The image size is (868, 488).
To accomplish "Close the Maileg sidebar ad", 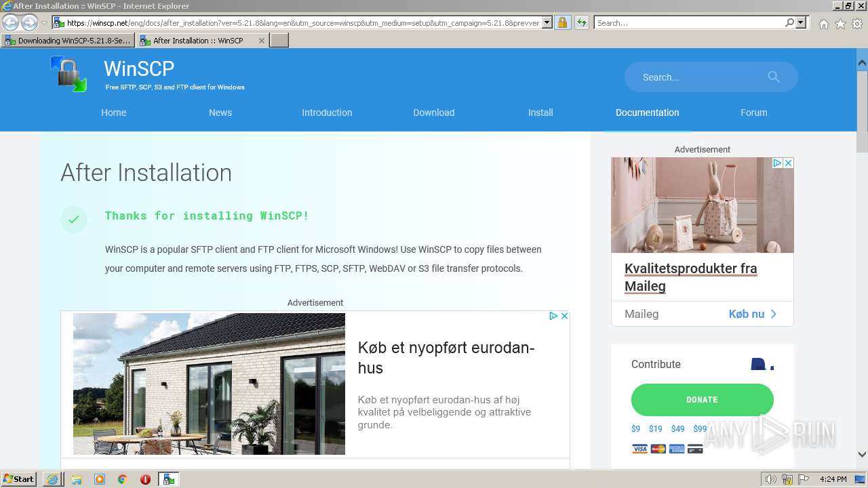I will point(788,163).
